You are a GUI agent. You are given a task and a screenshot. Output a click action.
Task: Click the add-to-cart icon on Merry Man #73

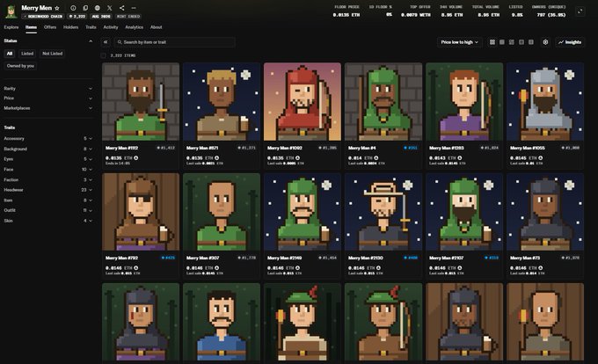click(541, 268)
